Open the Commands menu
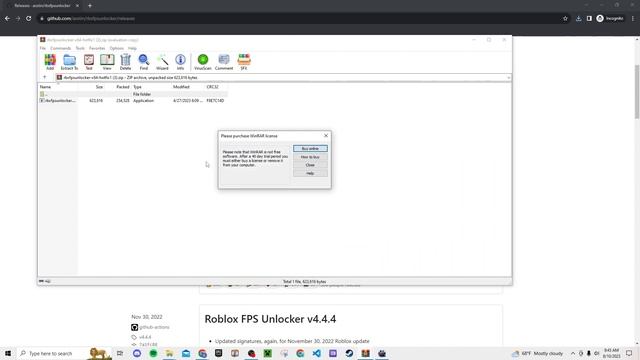The width and height of the screenshot is (640, 360). point(60,48)
